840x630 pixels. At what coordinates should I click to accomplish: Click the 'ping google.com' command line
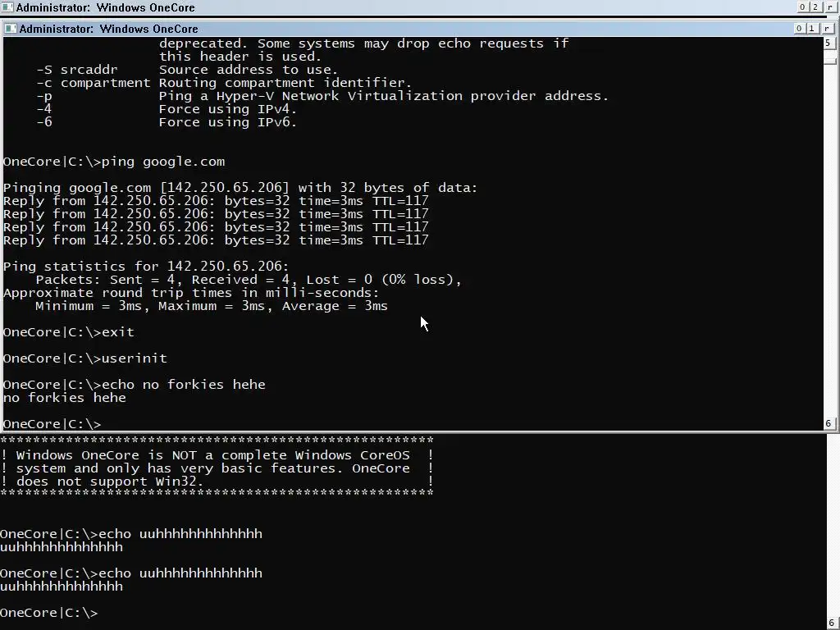click(113, 162)
